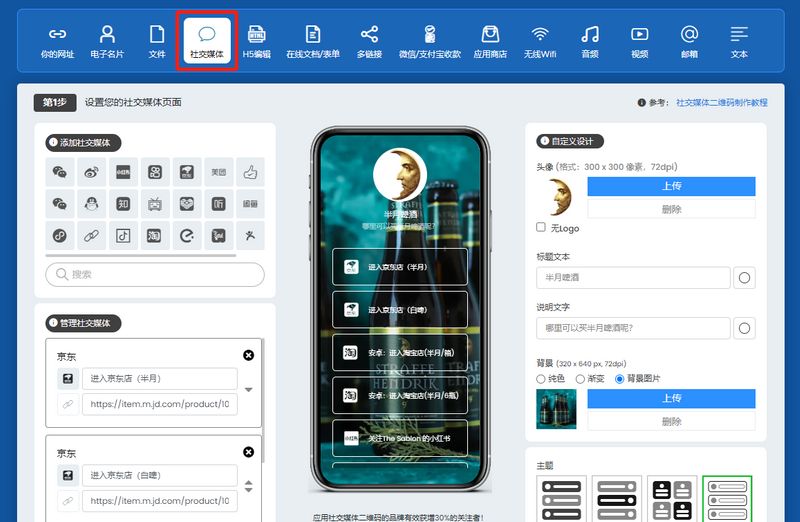800x522 pixels.
Task: Select 纯色 background option
Action: (x=542, y=379)
